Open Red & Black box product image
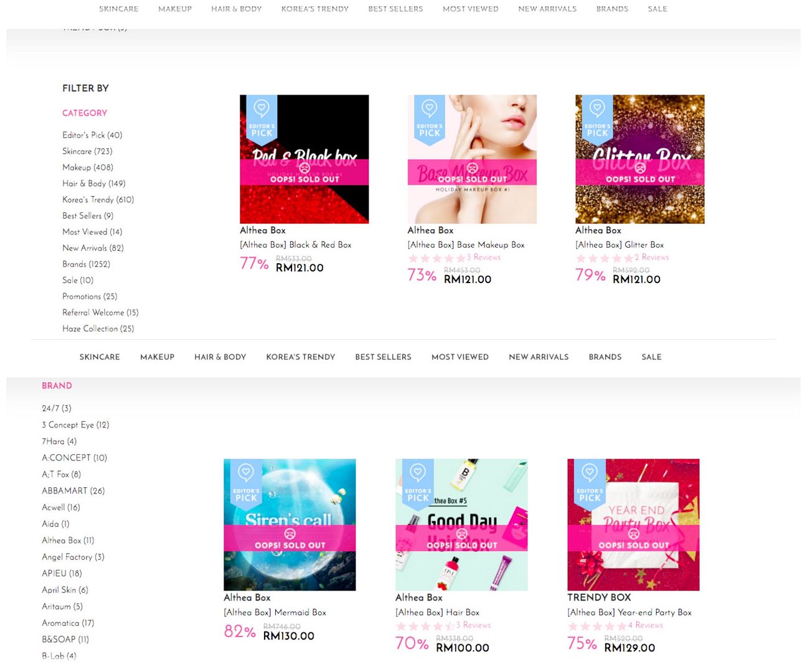 click(x=304, y=159)
